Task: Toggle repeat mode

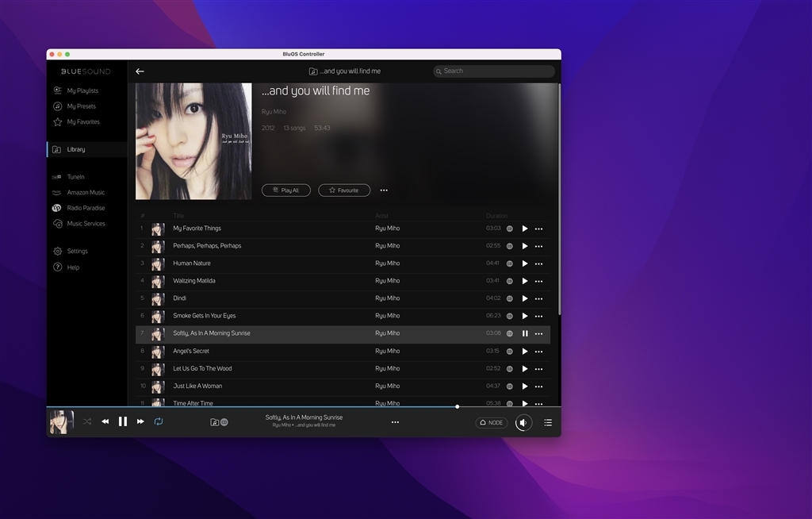Action: click(158, 421)
